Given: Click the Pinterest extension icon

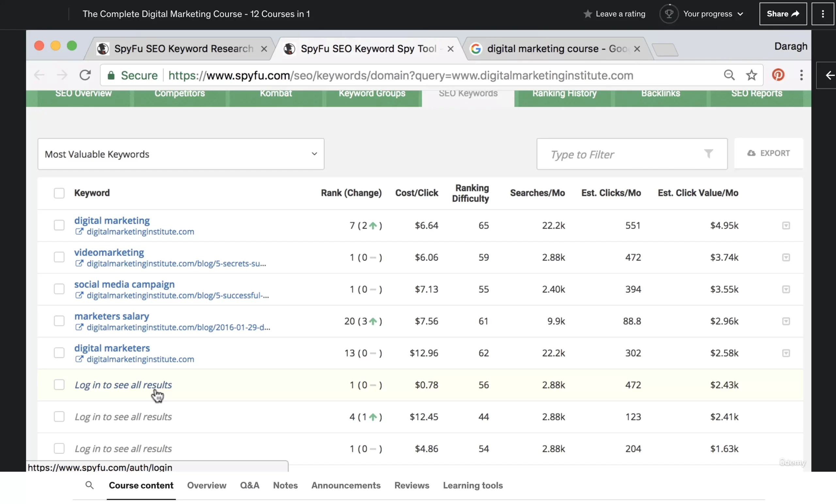Looking at the screenshot, I should tap(778, 75).
